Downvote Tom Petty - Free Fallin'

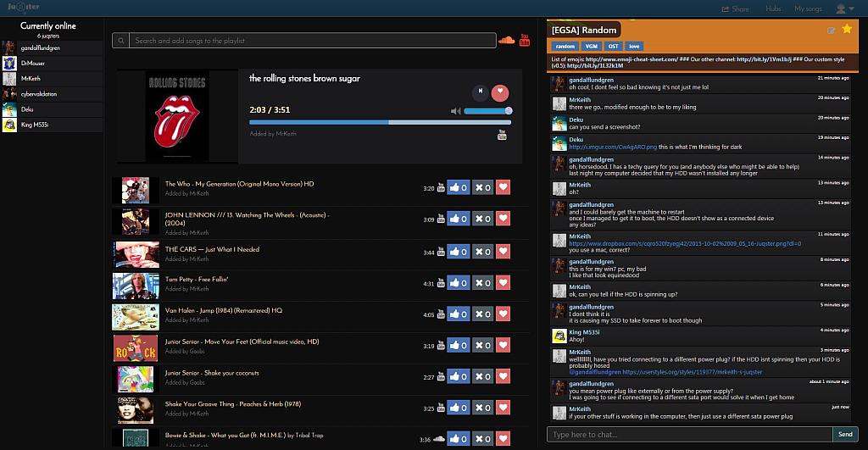pos(482,283)
